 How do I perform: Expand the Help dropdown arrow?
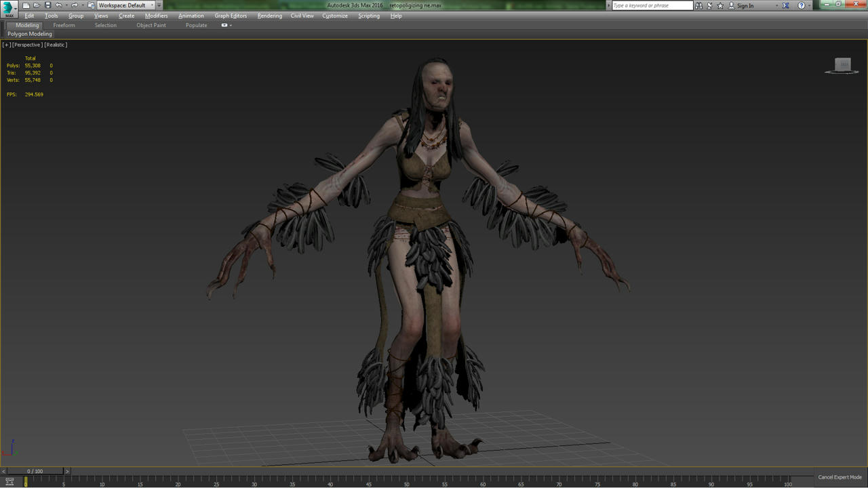coord(809,5)
